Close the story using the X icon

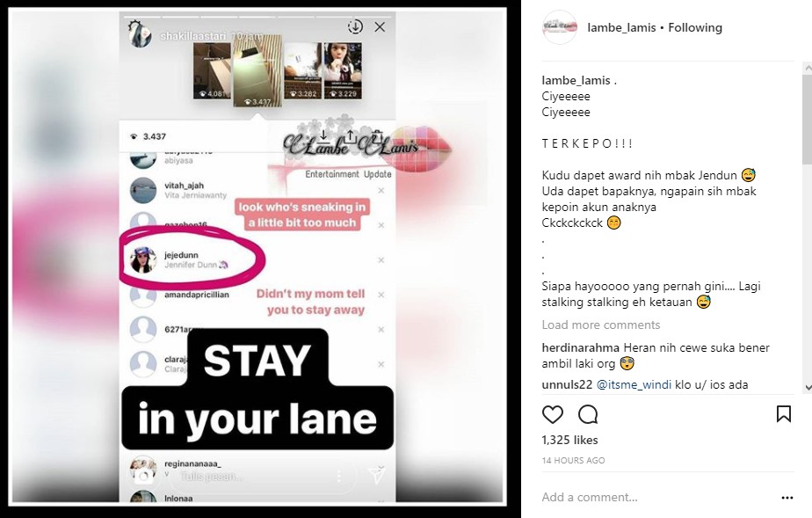pyautogui.click(x=380, y=27)
